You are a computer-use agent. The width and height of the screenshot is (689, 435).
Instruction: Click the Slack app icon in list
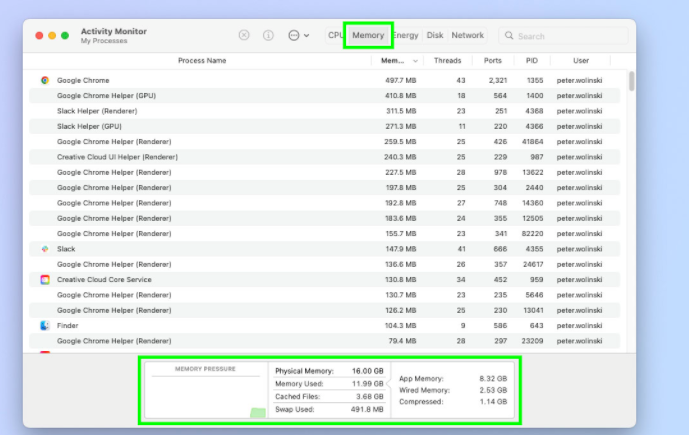(45, 249)
